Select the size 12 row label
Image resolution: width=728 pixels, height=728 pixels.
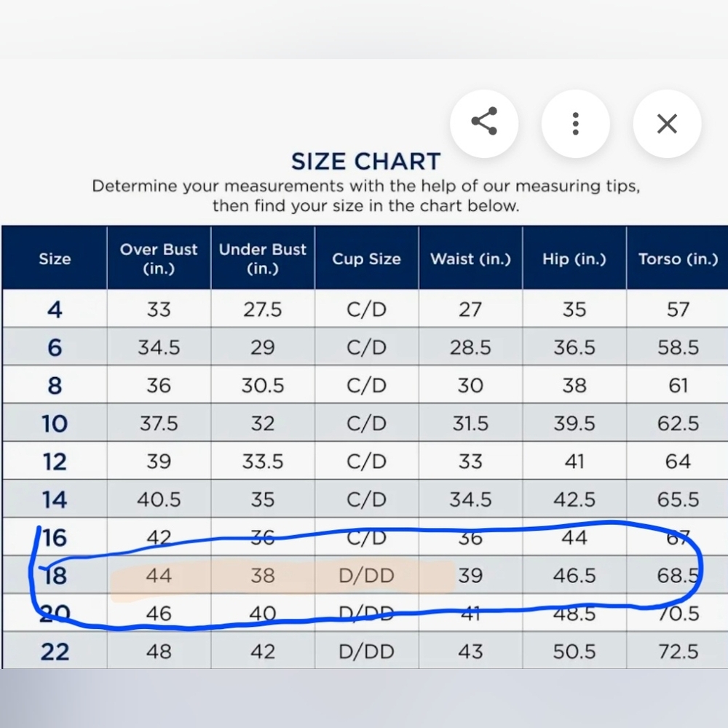[x=55, y=462]
